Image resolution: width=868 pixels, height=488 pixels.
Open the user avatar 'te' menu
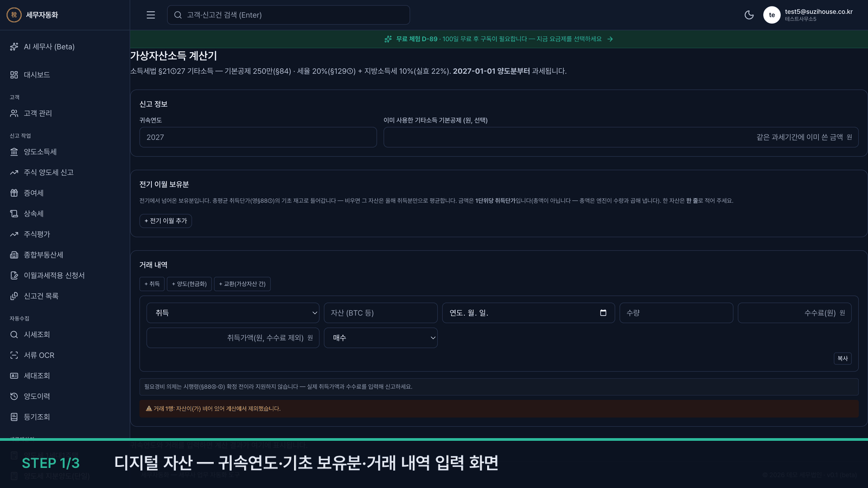click(771, 15)
